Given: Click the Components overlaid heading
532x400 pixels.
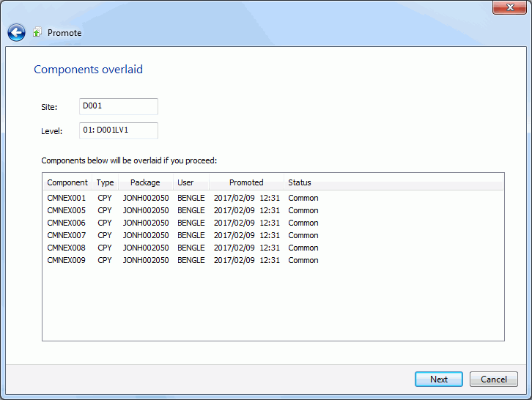Looking at the screenshot, I should tap(88, 69).
